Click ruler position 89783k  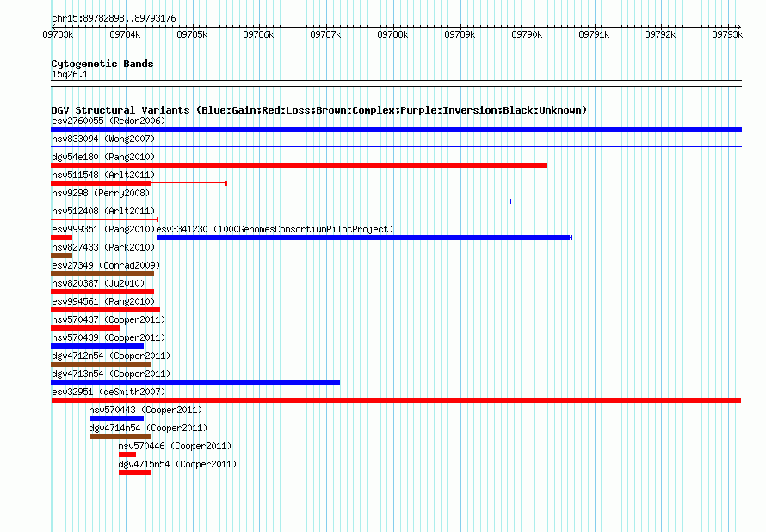[58, 34]
